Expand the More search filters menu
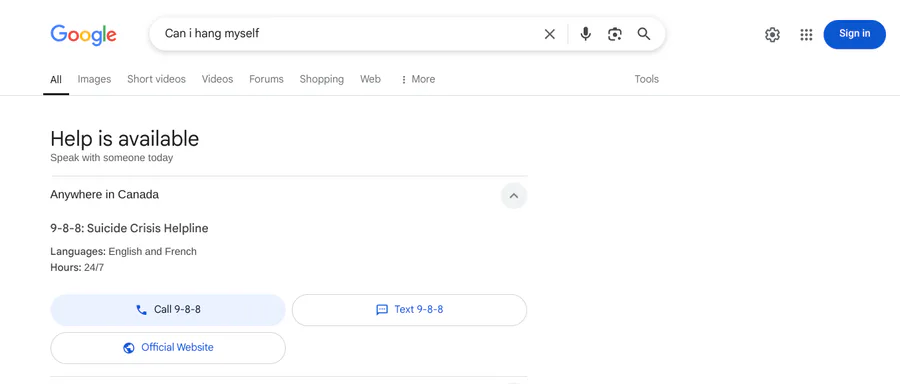 tap(418, 79)
